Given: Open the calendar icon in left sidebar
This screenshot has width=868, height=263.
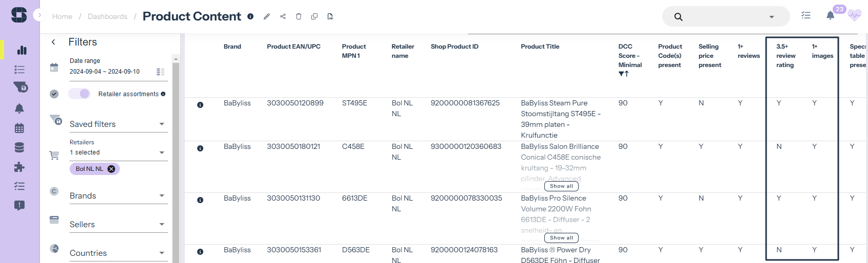Looking at the screenshot, I should (x=19, y=128).
